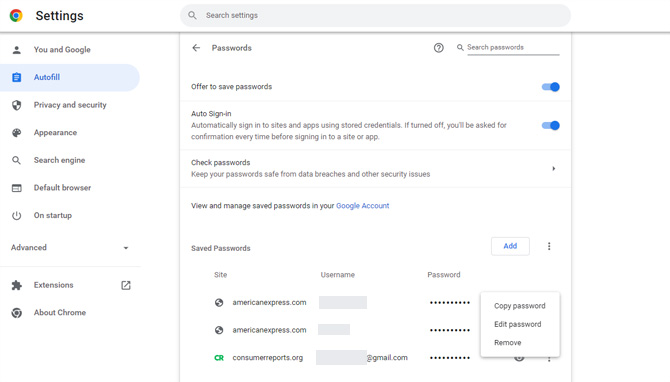Click the magnifier icon in Search settings
The image size is (670, 382).
point(192,15)
